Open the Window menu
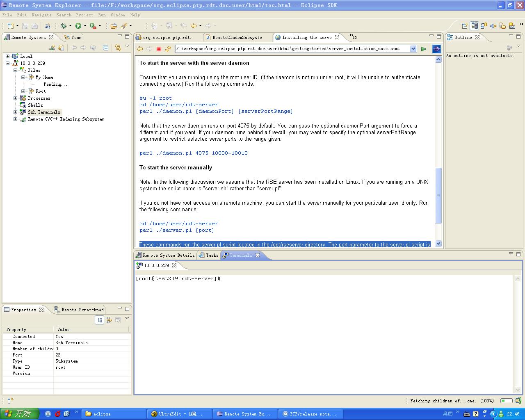The width and height of the screenshot is (525, 420). click(x=118, y=15)
